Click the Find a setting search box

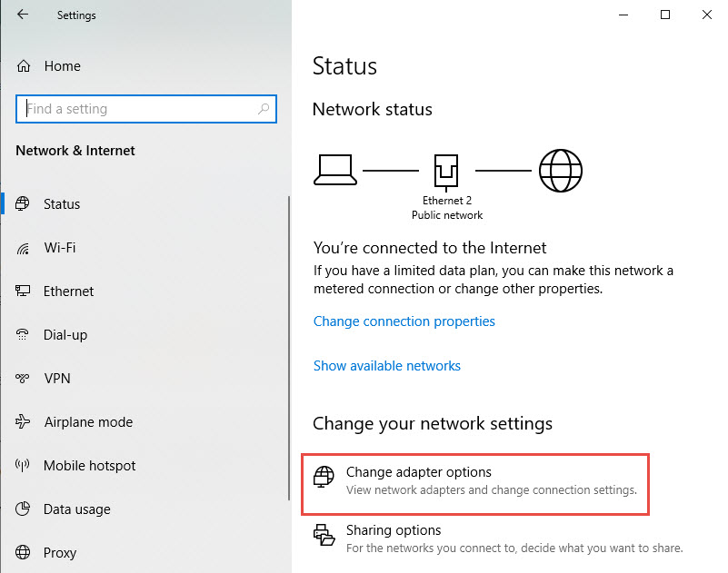pyautogui.click(x=136, y=109)
